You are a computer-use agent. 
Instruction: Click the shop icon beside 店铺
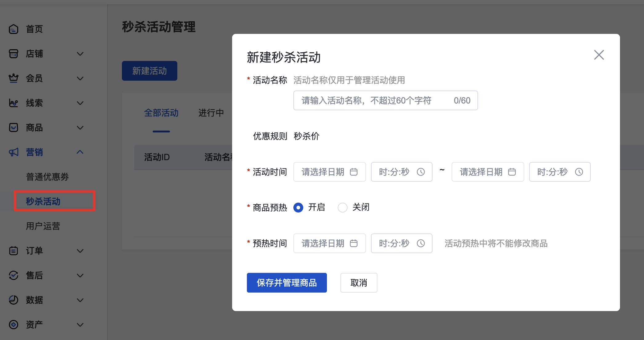[14, 54]
